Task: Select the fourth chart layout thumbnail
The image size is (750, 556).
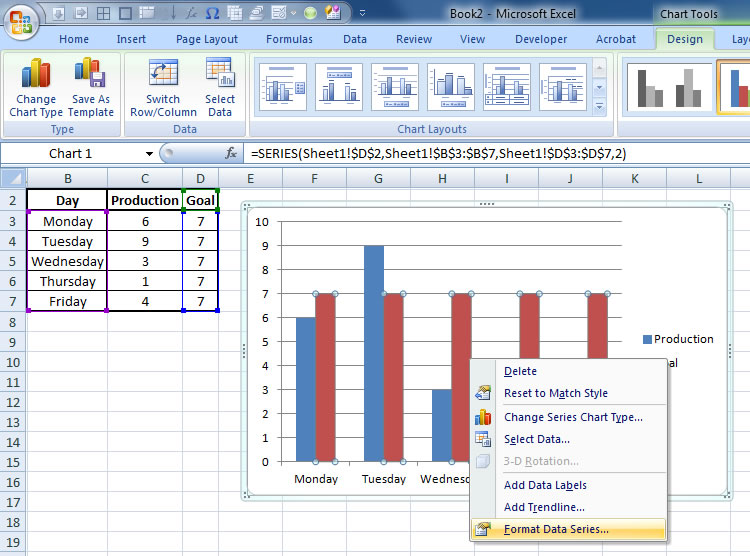Action: pyautogui.click(x=451, y=87)
